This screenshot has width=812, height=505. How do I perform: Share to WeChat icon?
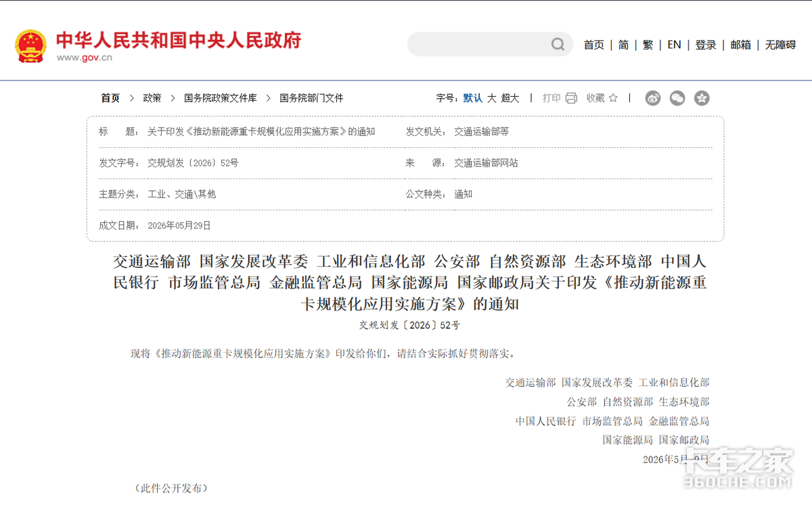coord(677,98)
